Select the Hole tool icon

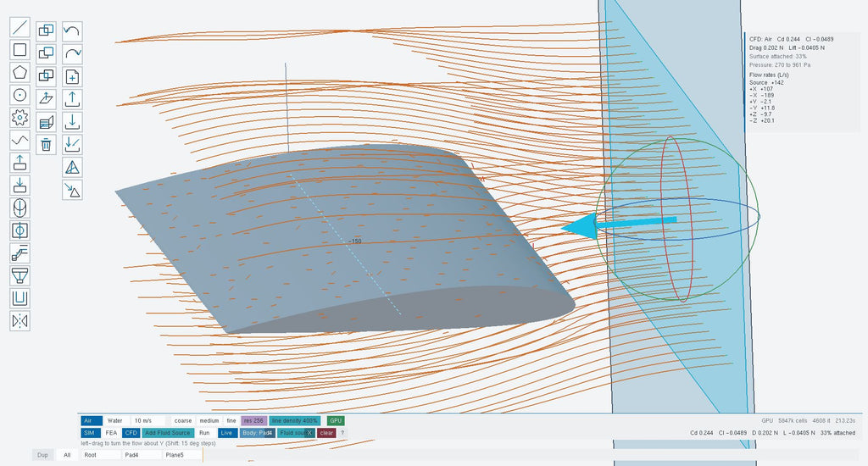pyautogui.click(x=20, y=230)
